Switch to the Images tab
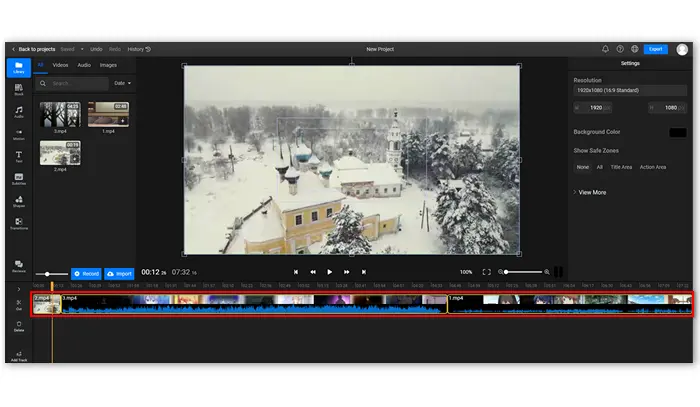 point(108,65)
